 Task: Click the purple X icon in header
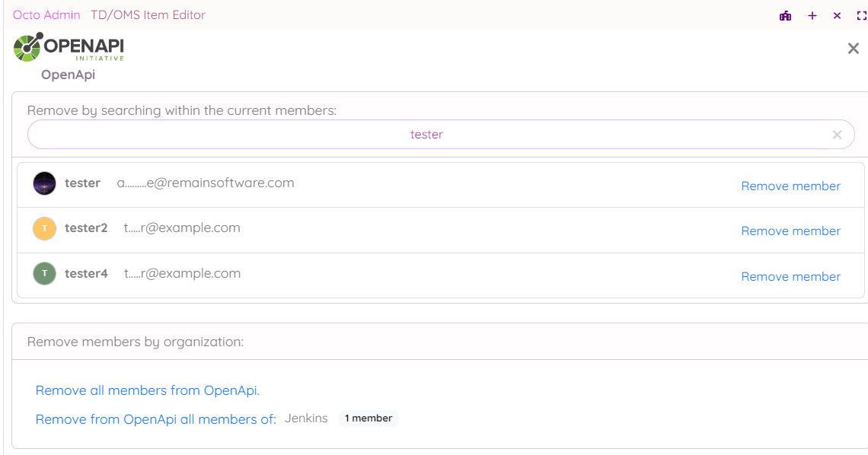click(x=837, y=15)
